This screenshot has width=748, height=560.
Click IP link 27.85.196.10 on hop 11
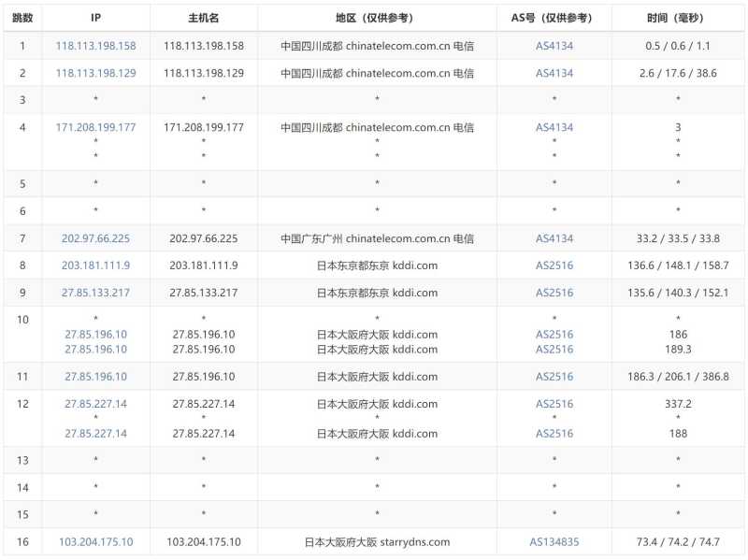[96, 377]
